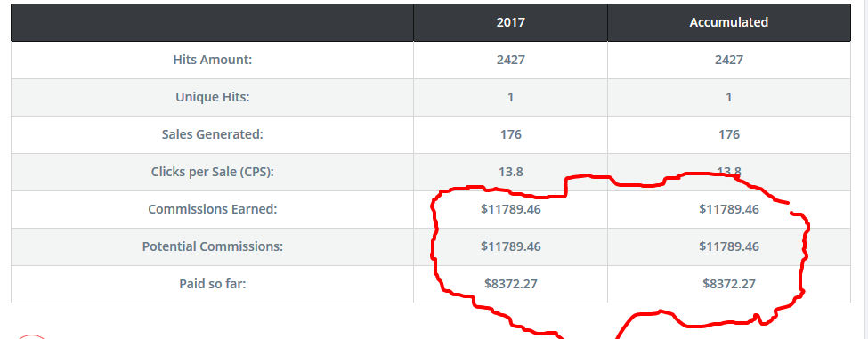Select Potential Commissions $11789.46 in 2017 column

pyautogui.click(x=510, y=246)
